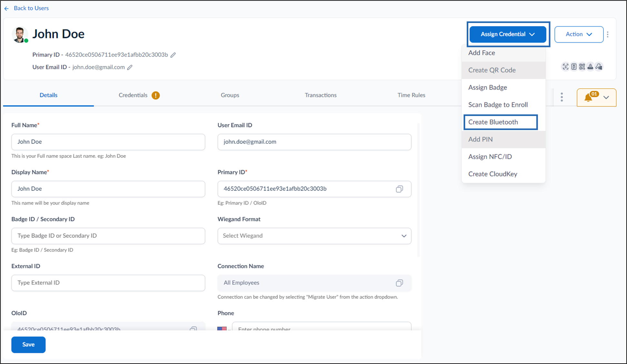Image resolution: width=627 pixels, height=364 pixels.
Task: Click the pencil icon beside header User Email ID
Action: [130, 67]
